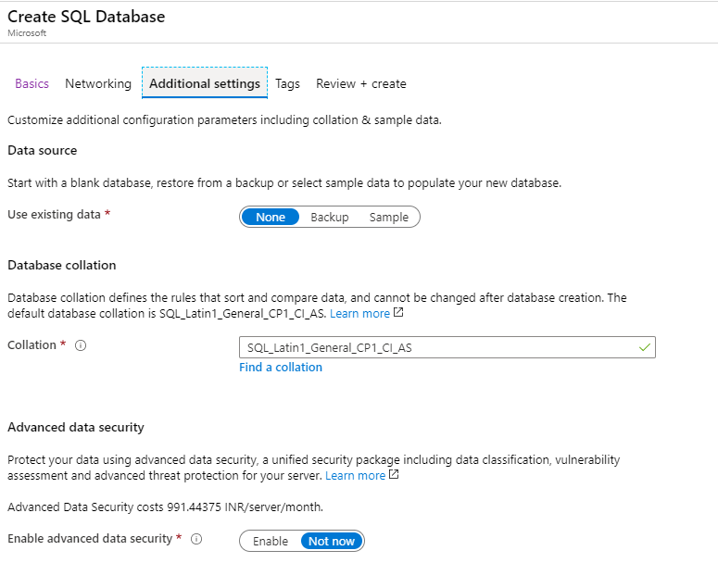Click the Find a collation link

click(281, 368)
